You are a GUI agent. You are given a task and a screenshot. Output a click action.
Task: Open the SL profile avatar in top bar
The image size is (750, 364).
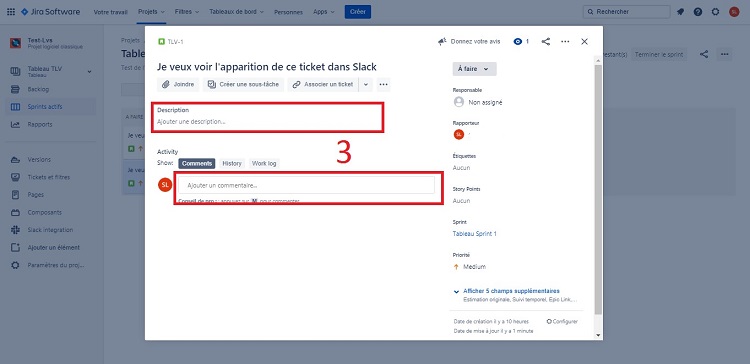734,12
